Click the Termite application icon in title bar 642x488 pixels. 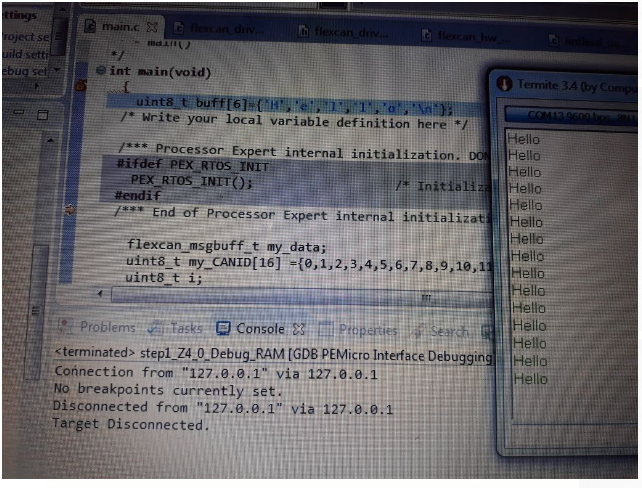click(504, 84)
